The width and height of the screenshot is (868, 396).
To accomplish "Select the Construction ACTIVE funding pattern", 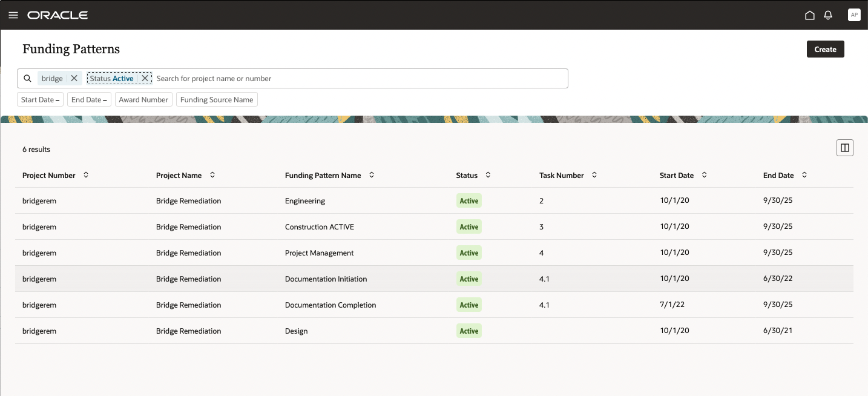I will coord(319,226).
